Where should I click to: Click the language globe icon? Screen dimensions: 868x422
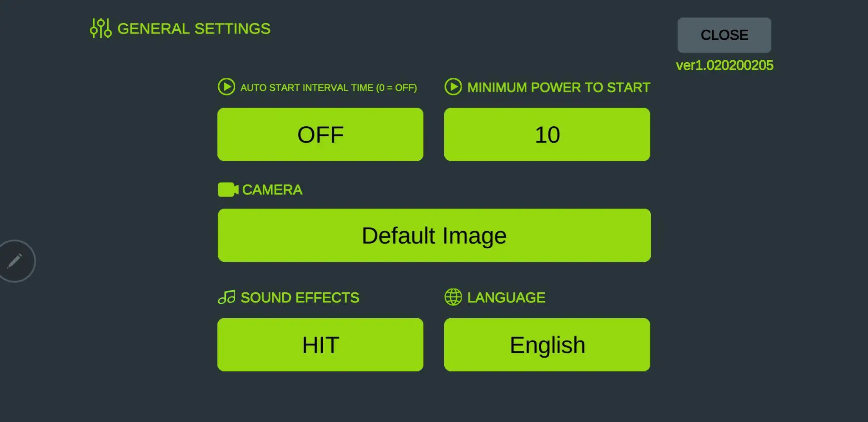453,297
